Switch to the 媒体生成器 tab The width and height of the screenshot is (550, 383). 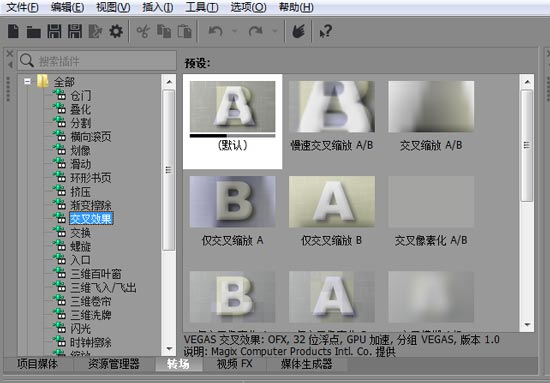tap(306, 364)
